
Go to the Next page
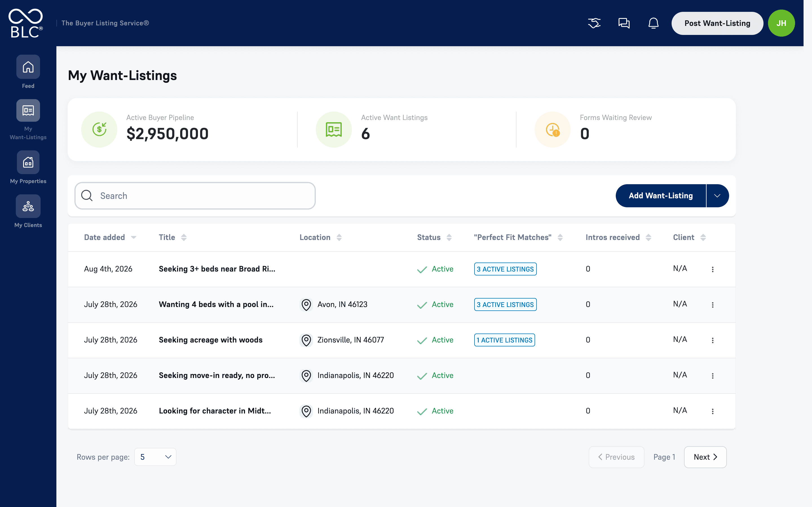[705, 457]
